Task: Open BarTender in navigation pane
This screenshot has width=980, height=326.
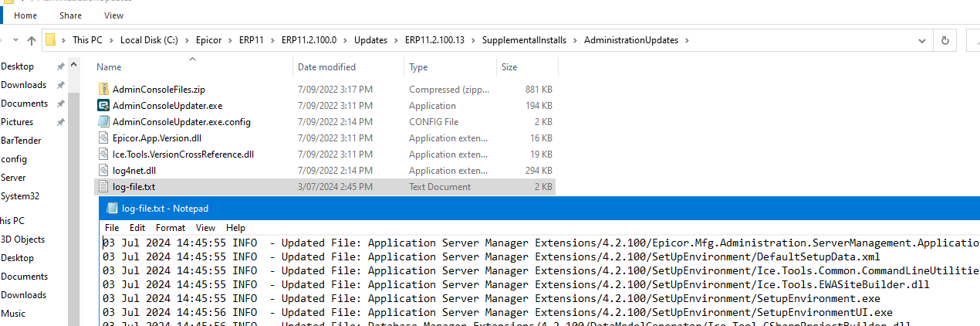Action: [21, 141]
